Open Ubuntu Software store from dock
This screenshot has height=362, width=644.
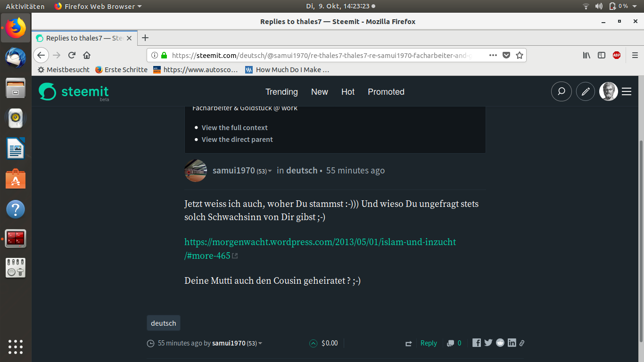tap(16, 179)
